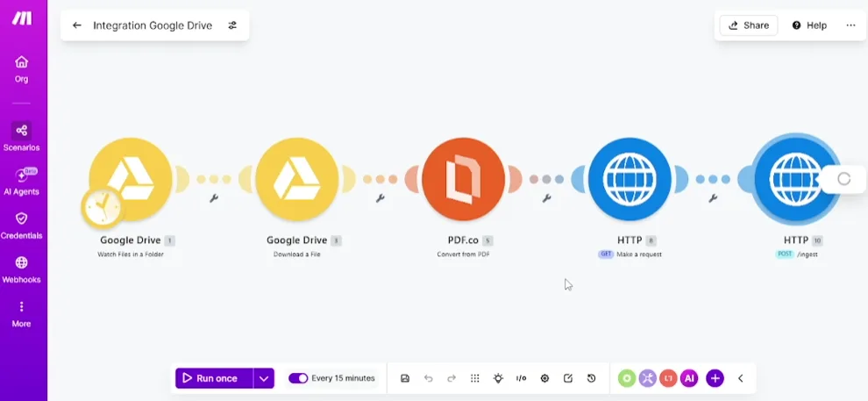Select the Google Drive Watch Files module
Screen dimensions: 868x401
[x=132, y=178]
